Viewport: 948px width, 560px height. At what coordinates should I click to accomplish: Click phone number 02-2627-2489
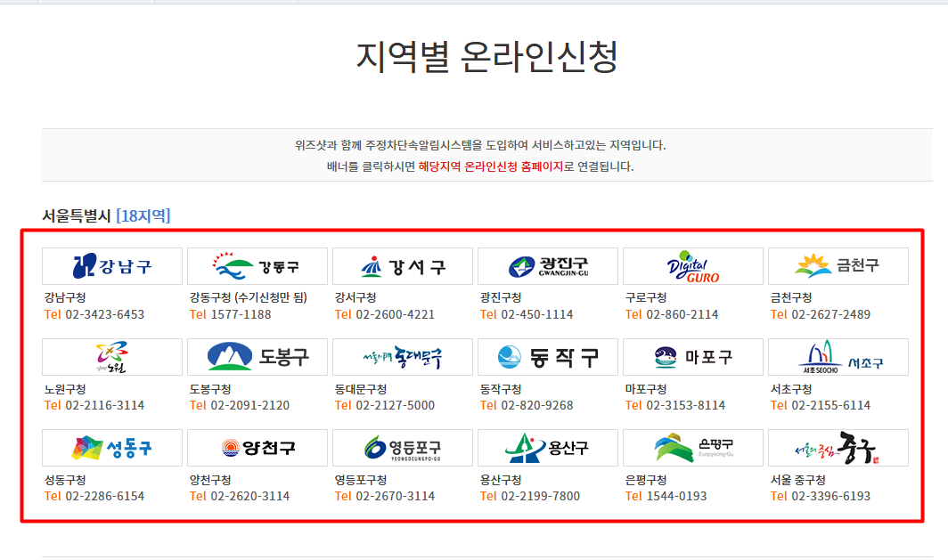[830, 314]
